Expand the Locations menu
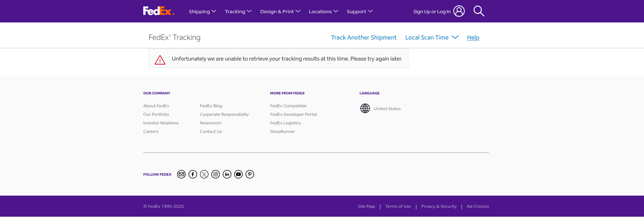Viewport: 644px width, 217px height. tap(323, 11)
